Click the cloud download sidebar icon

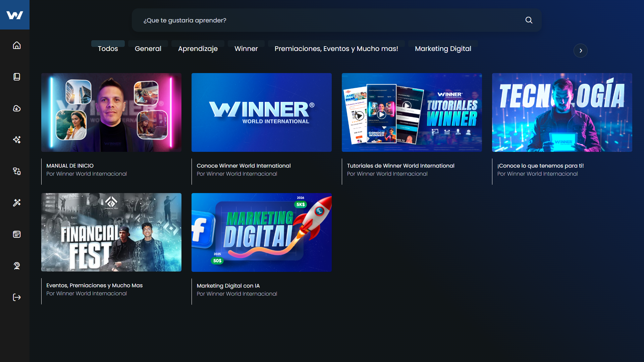pos(17,108)
